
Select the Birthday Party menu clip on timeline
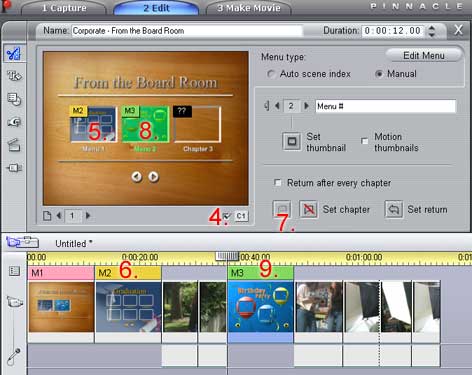(261, 307)
